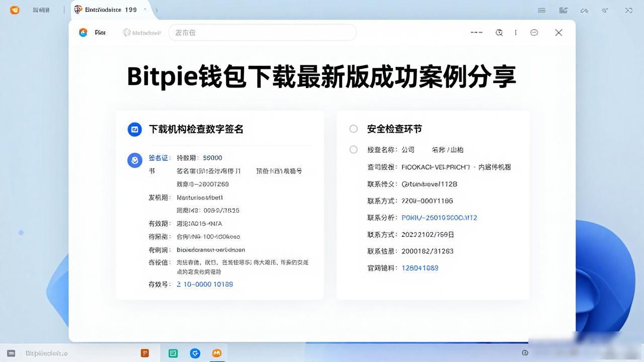This screenshot has width=644, height=362.
Task: Click the crossed-arrows shuffle icon in the top bar
Action: pyautogui.click(x=629, y=10)
